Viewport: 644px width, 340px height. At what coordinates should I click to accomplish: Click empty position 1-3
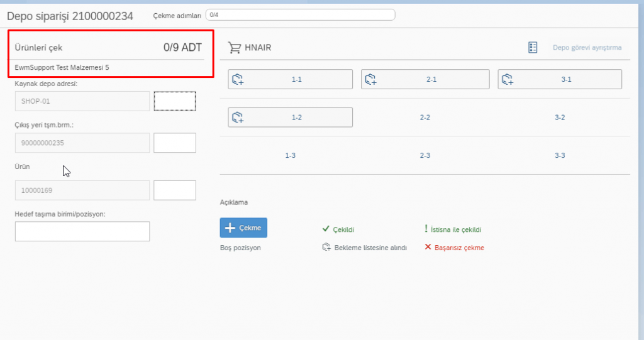[x=291, y=155]
